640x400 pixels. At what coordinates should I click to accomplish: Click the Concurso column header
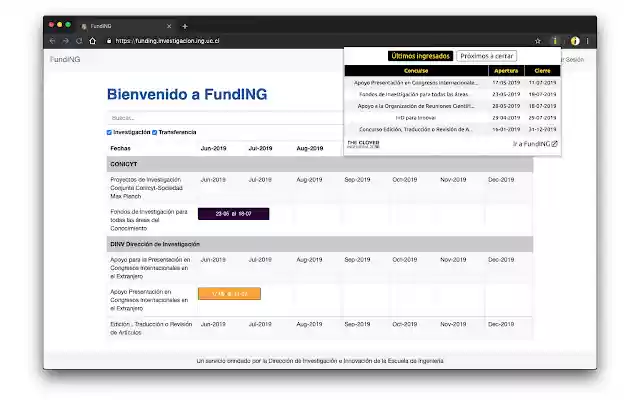(x=416, y=71)
